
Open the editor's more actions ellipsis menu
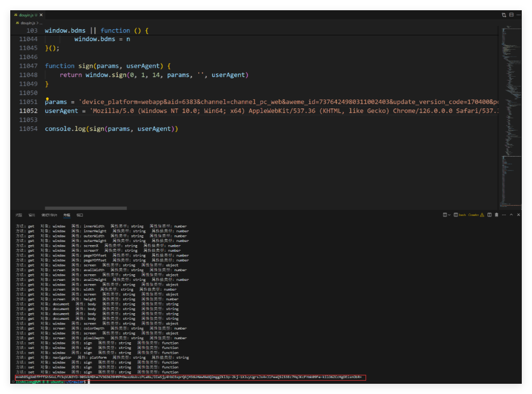click(518, 15)
